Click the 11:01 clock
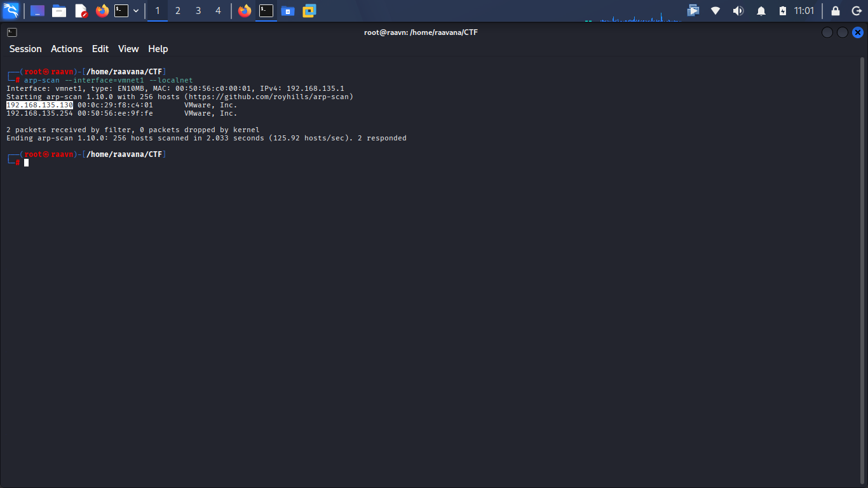This screenshot has height=488, width=868. point(804,11)
